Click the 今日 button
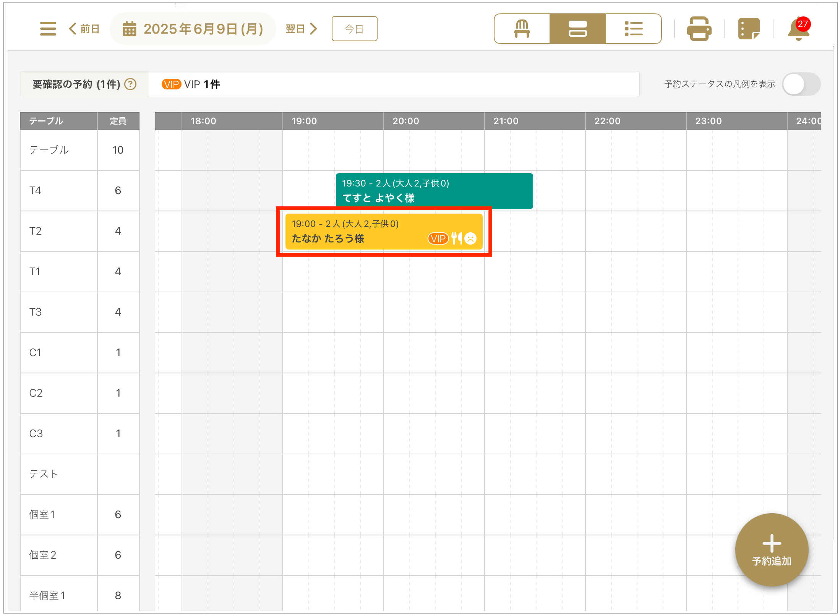 tap(354, 29)
